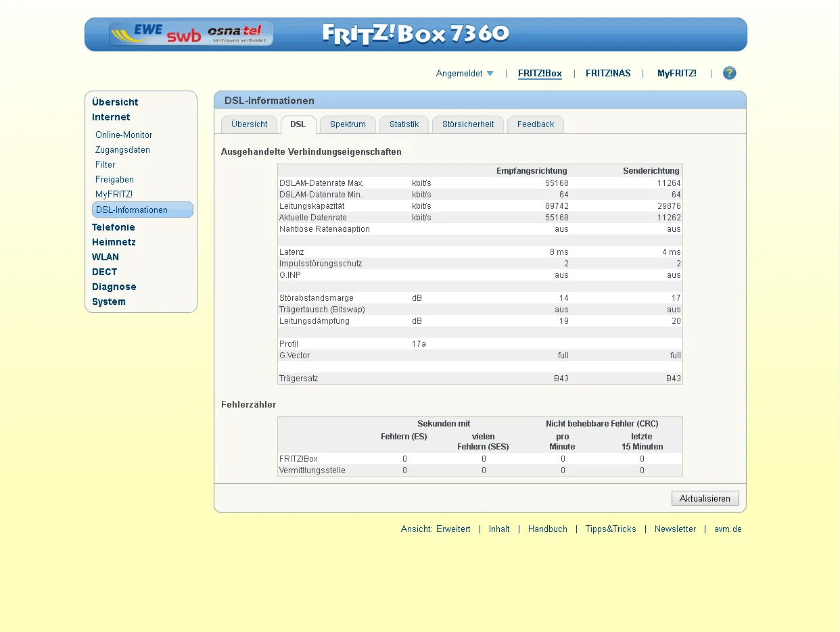
Task: Open the Tipps&Tricks footer link
Action: (611, 529)
